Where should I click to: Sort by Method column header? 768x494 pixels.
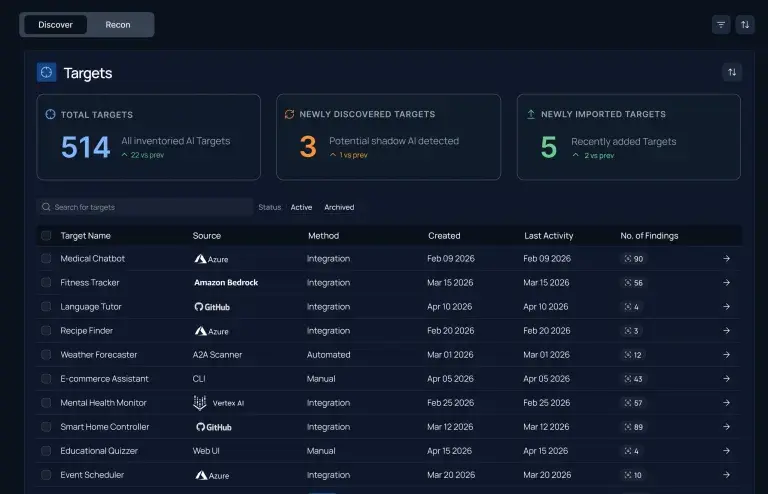[x=323, y=235]
